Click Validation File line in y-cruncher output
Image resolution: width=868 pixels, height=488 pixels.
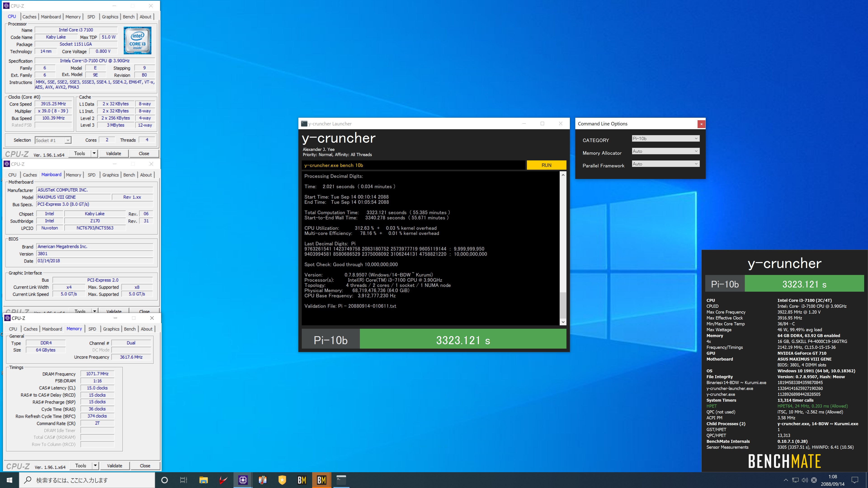(350, 306)
